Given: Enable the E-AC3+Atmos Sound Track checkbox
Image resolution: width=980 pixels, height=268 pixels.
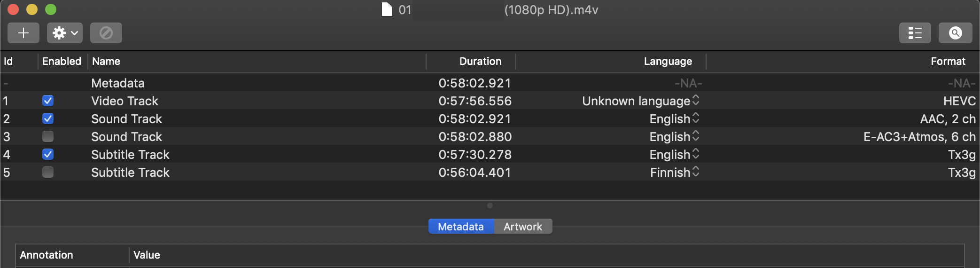Looking at the screenshot, I should [x=48, y=136].
